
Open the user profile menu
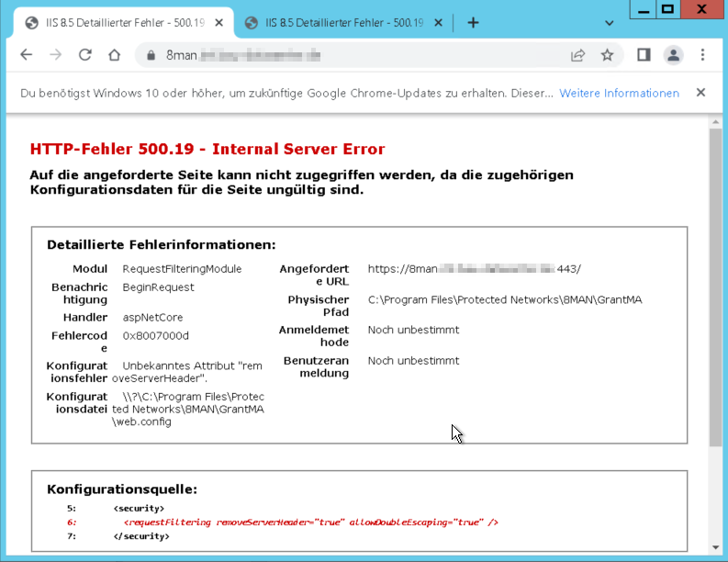pyautogui.click(x=673, y=55)
